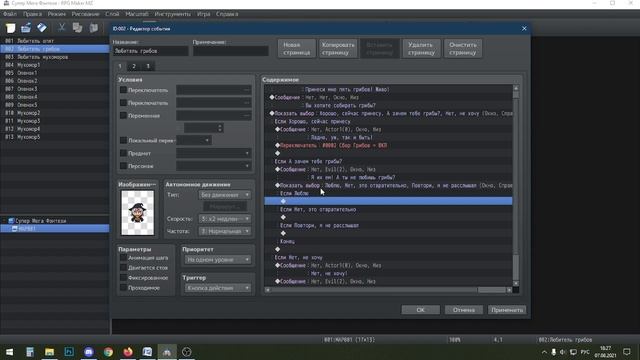Click the Save Project toolbar icon

coord(42,28)
